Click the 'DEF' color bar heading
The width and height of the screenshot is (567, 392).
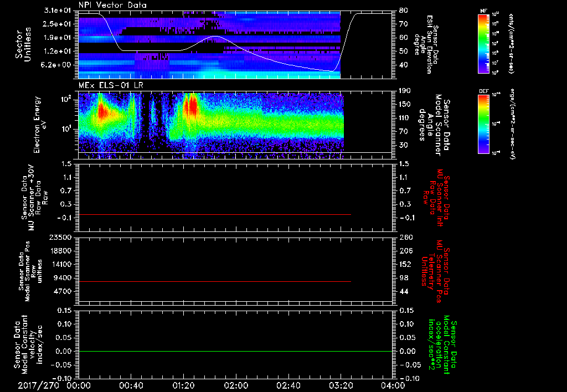(x=483, y=91)
